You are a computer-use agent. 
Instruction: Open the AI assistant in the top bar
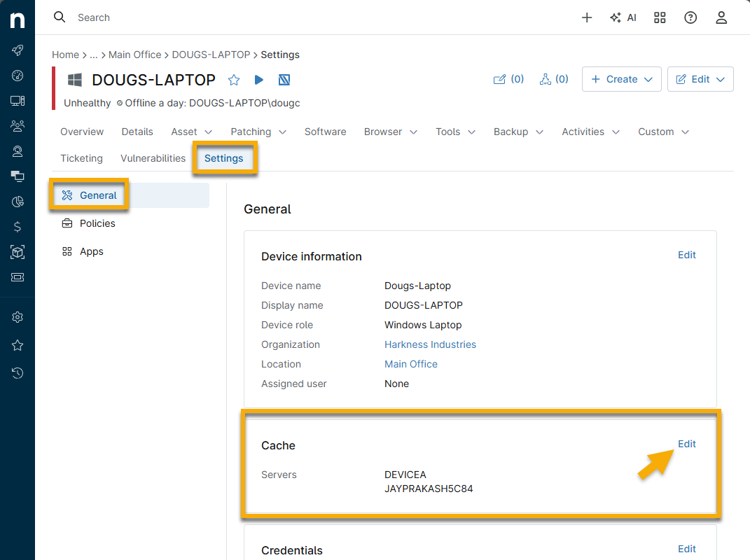click(623, 17)
